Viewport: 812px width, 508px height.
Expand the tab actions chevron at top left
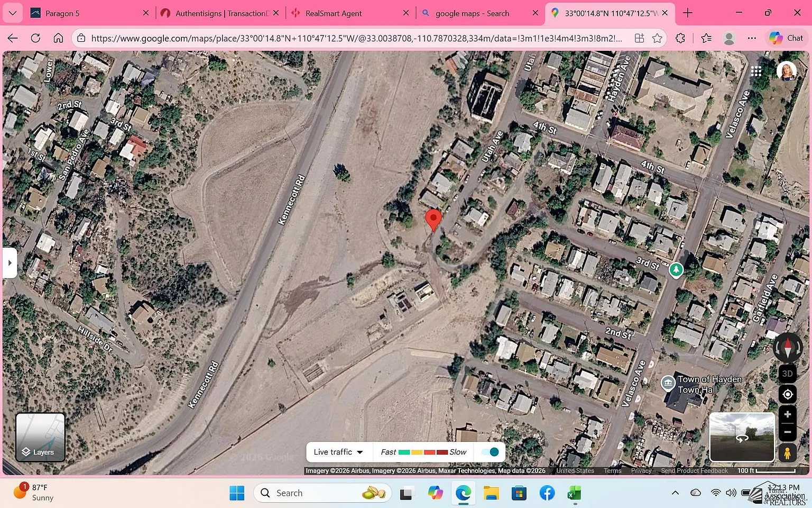(x=12, y=13)
